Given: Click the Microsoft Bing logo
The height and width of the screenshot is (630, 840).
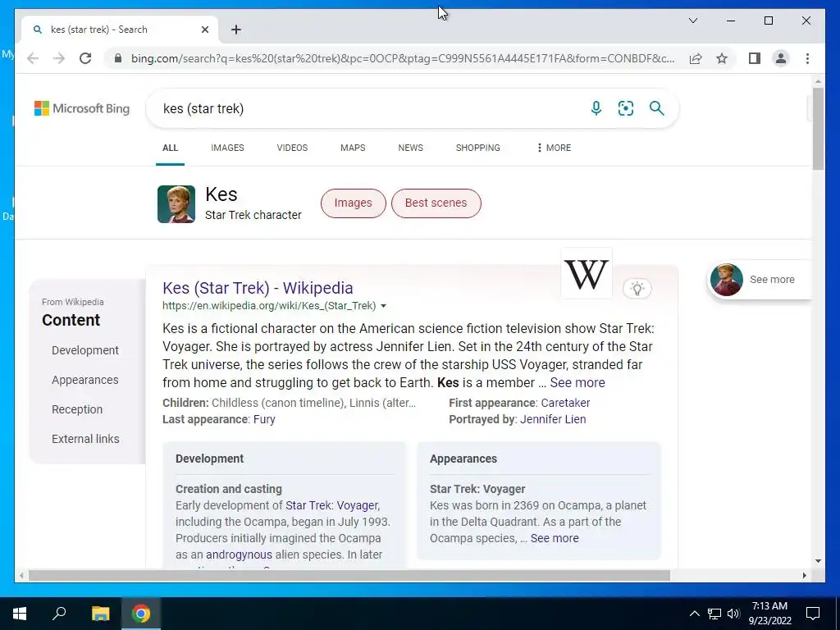Looking at the screenshot, I should tap(82, 108).
